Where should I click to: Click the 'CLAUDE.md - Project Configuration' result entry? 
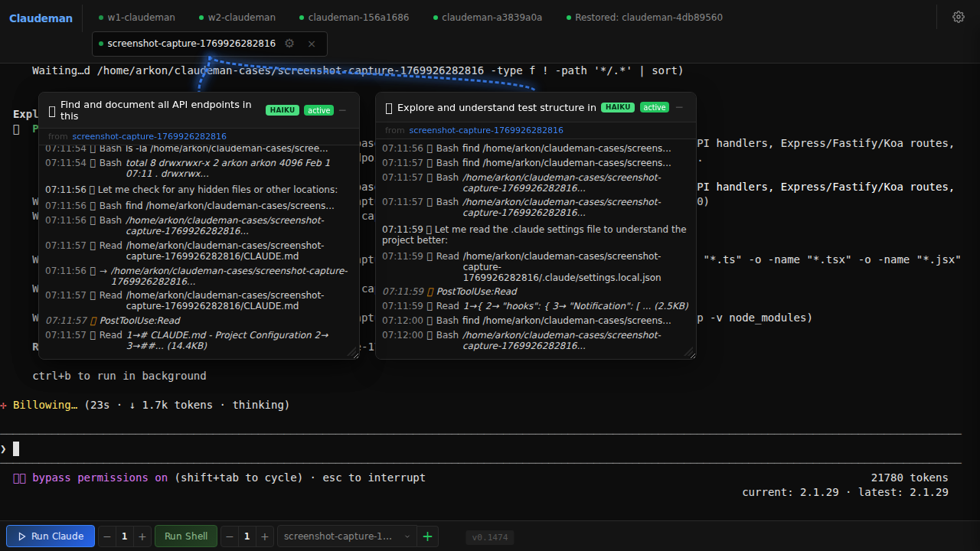[199, 340]
